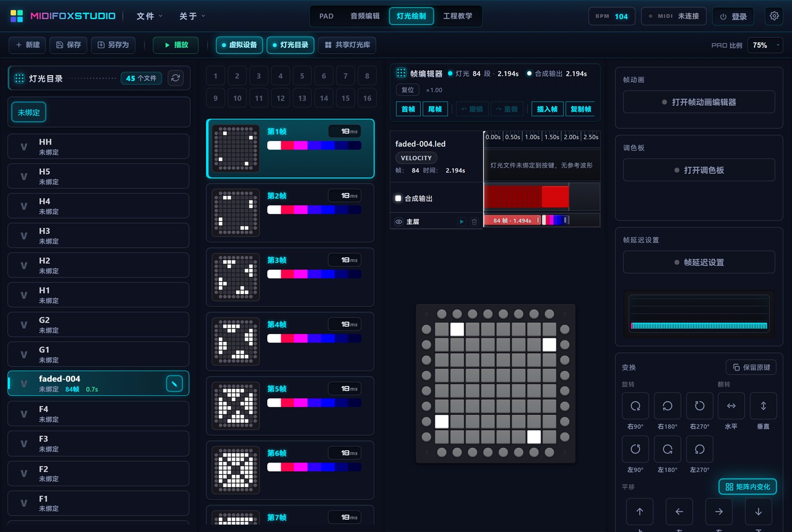Screen dimensions: 792x532
Task: Rotate left 270° icon
Action: click(x=699, y=449)
